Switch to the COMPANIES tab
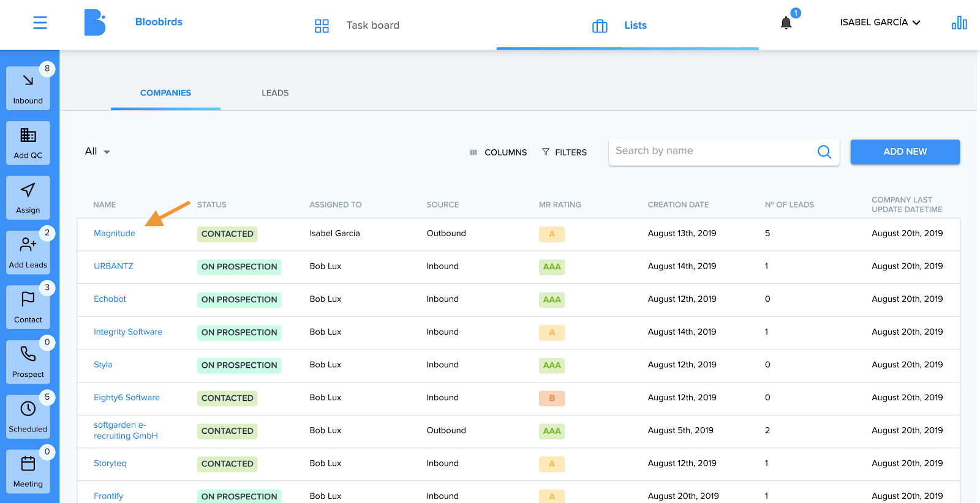The height and width of the screenshot is (503, 980). pos(165,93)
